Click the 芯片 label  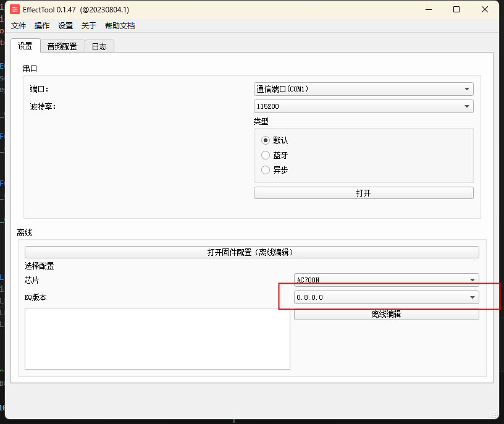point(32,280)
